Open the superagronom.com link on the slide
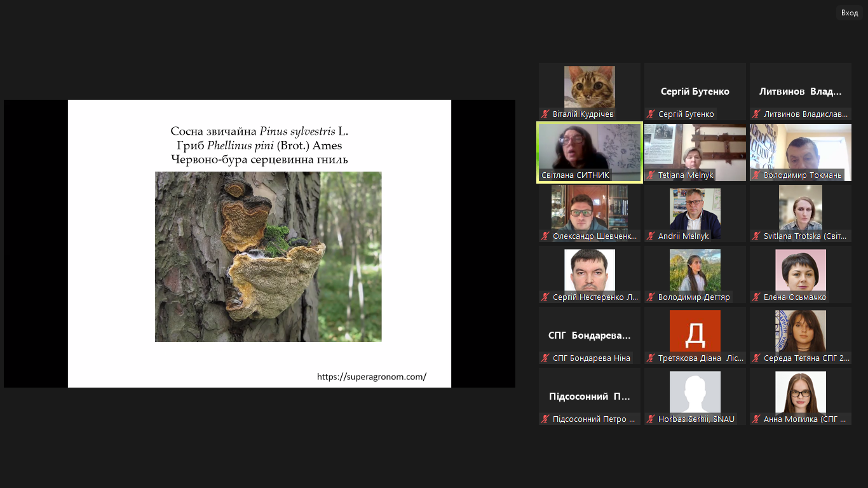 pyautogui.click(x=372, y=377)
